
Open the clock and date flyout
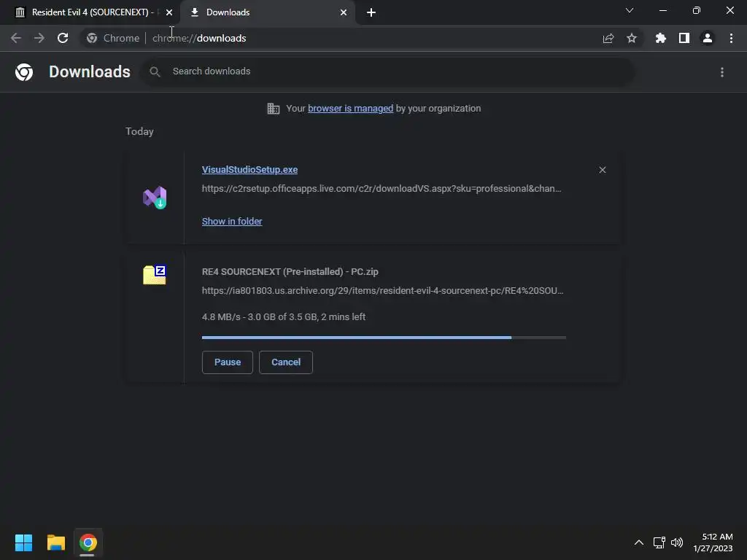[713, 542]
